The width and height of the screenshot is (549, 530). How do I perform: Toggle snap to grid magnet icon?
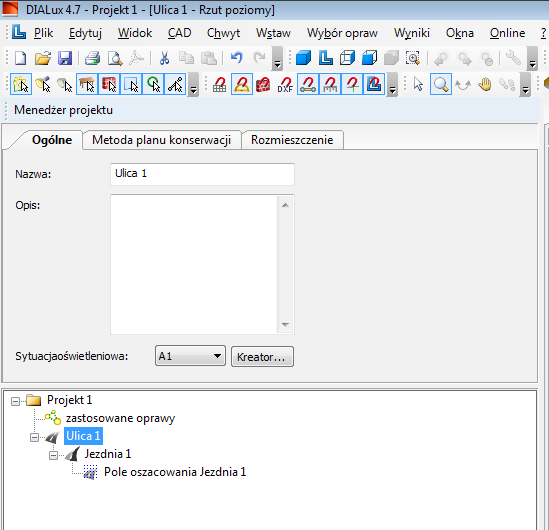pos(220,84)
